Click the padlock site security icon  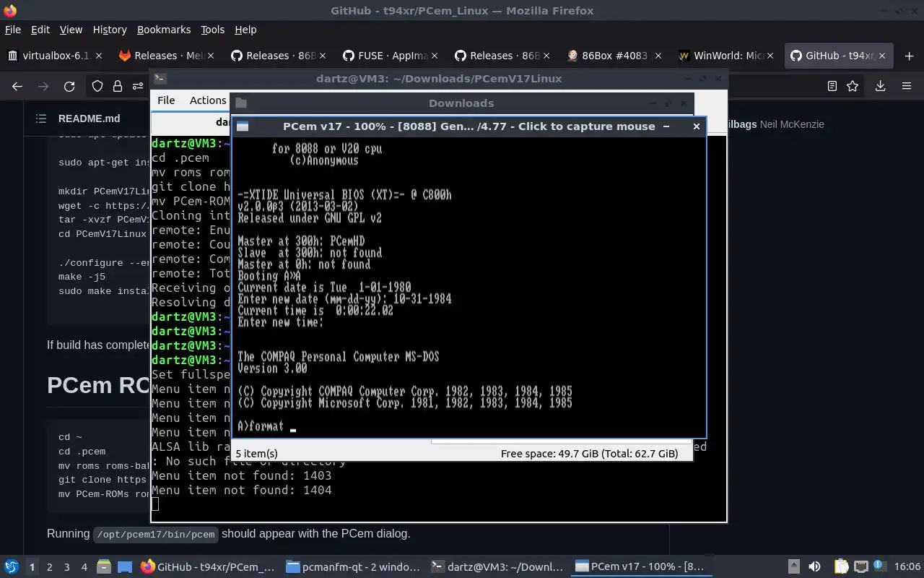point(118,86)
